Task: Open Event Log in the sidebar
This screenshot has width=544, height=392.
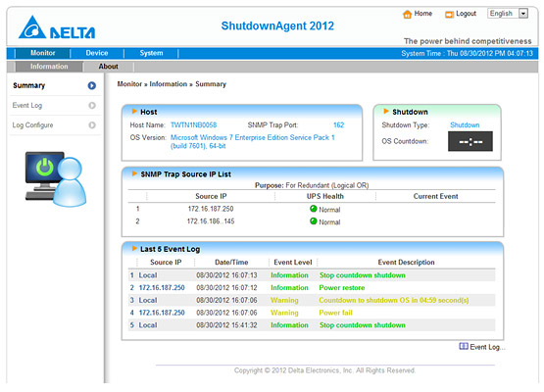Action: tap(27, 106)
